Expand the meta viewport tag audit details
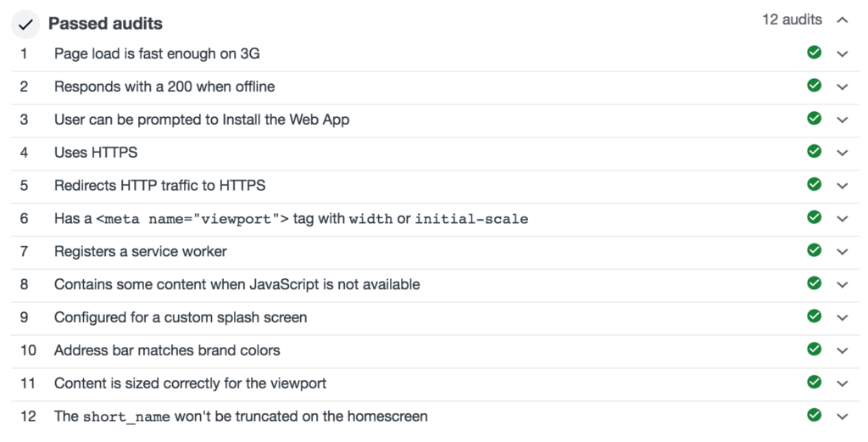This screenshot has height=442, width=868. [x=842, y=218]
